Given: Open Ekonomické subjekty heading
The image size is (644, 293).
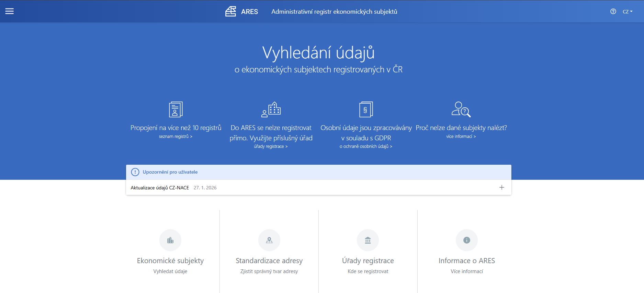Looking at the screenshot, I should 170,261.
